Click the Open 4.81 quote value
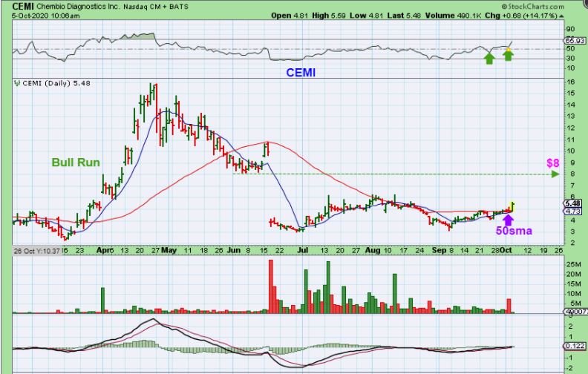588x374 pixels. pos(290,16)
